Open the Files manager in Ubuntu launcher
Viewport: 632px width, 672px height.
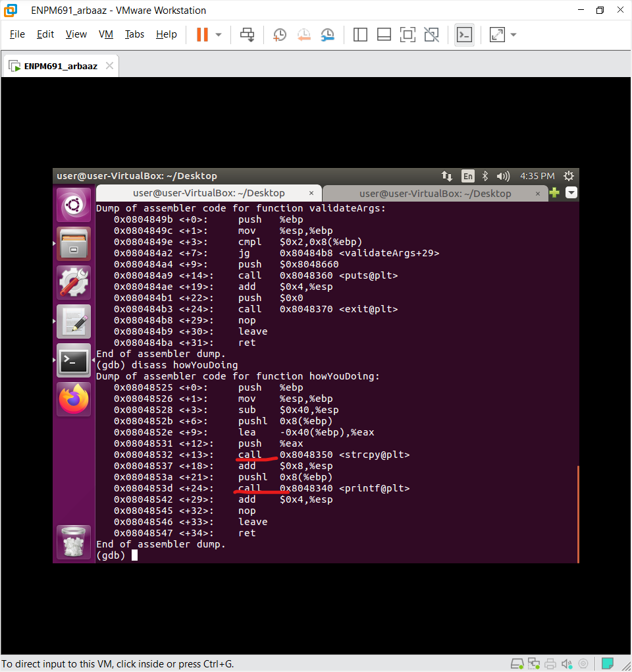[x=74, y=244]
